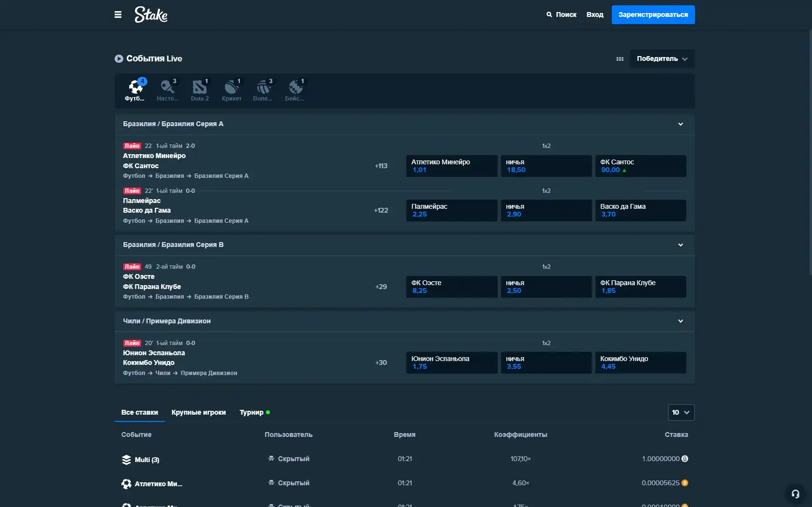Select the Cricket sport icon

click(232, 90)
